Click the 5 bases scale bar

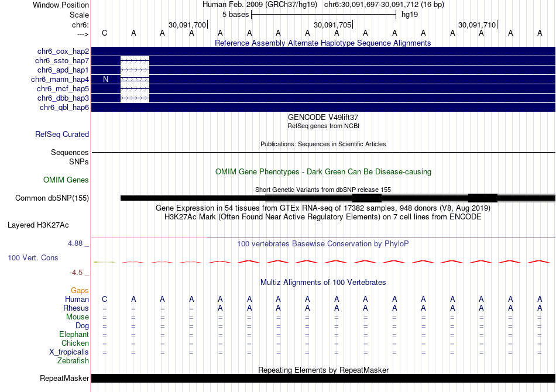[x=324, y=15]
